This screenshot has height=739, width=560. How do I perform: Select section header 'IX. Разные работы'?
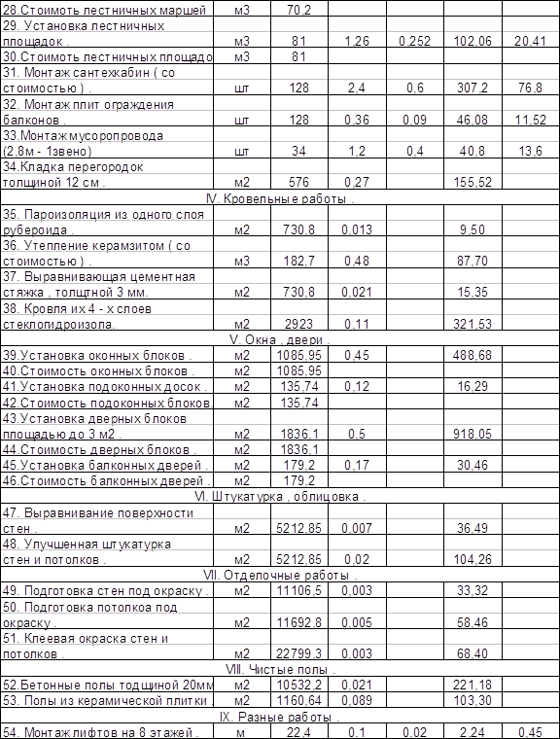[280, 717]
